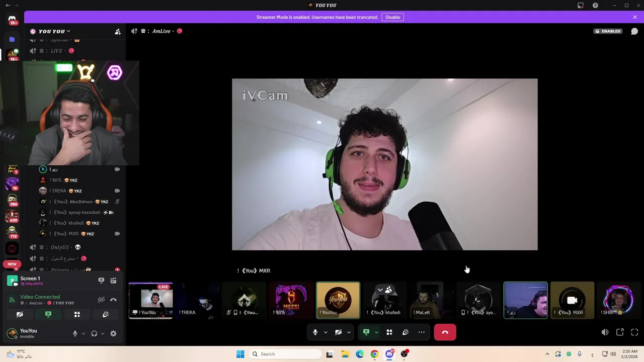The height and width of the screenshot is (362, 644).
Task: Toggle screen share in the side panel
Action: pyautogui.click(x=48, y=314)
